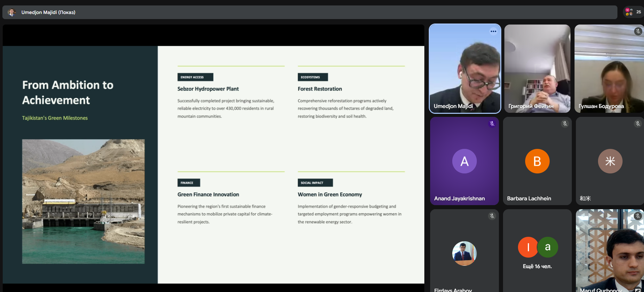Select Григорий Фейгин's video tile

coord(537,68)
